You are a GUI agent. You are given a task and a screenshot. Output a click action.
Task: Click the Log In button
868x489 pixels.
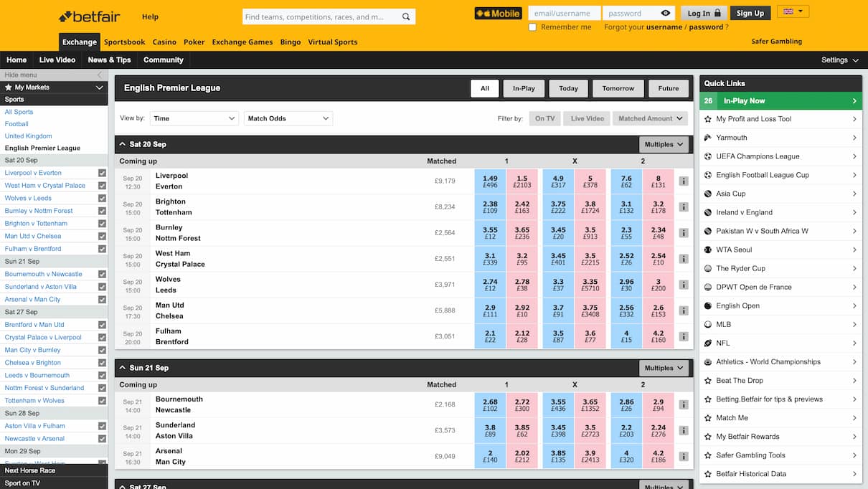point(704,13)
